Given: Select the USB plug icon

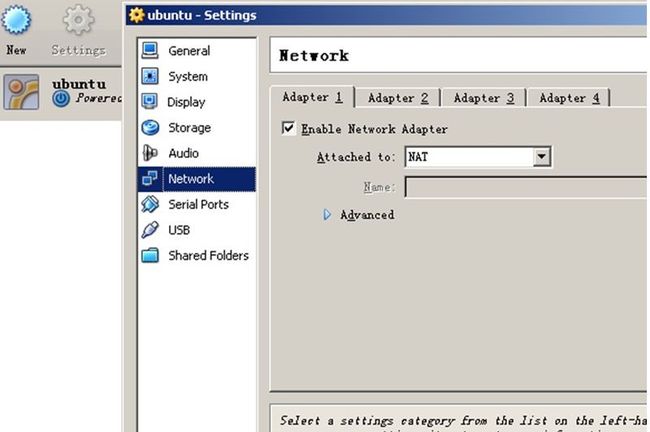Looking at the screenshot, I should coord(150,230).
